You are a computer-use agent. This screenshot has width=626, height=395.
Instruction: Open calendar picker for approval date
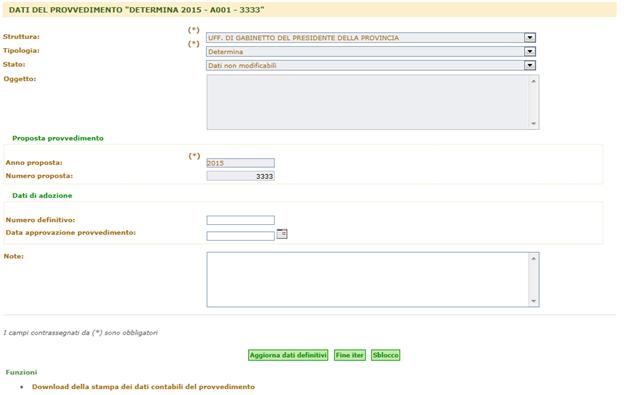[x=282, y=234]
